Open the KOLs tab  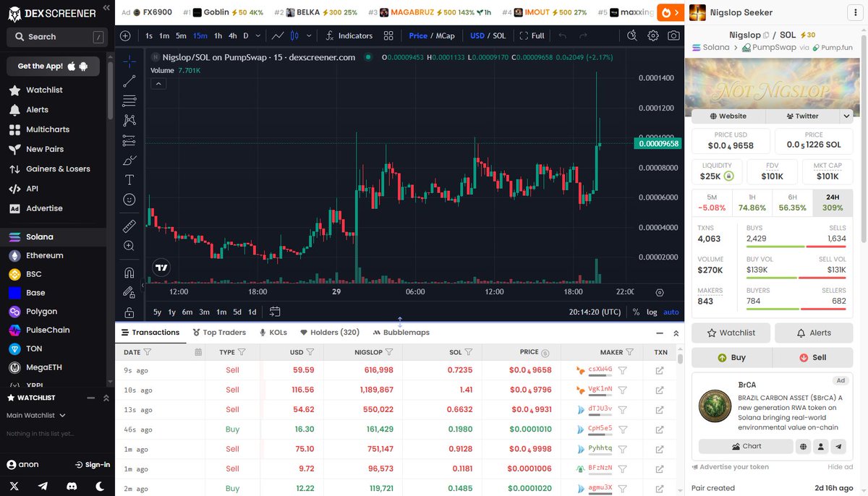(x=273, y=333)
